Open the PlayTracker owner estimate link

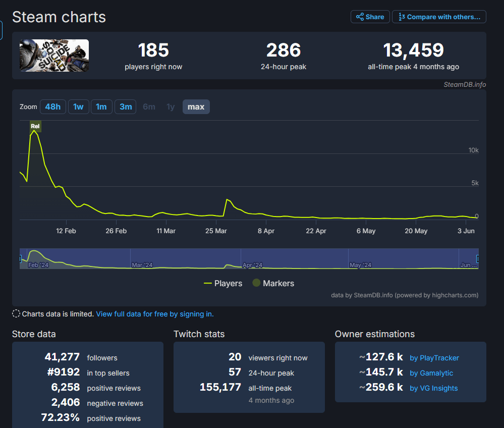[434, 358]
